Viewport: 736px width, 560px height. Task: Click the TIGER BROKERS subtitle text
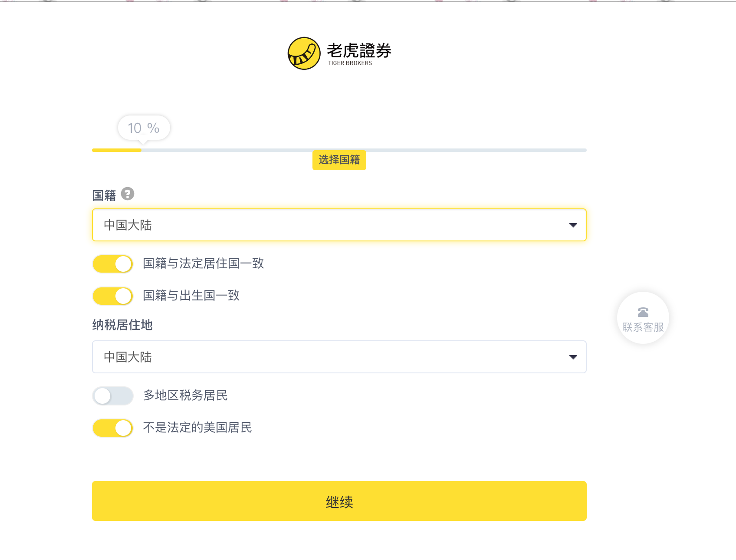350,62
